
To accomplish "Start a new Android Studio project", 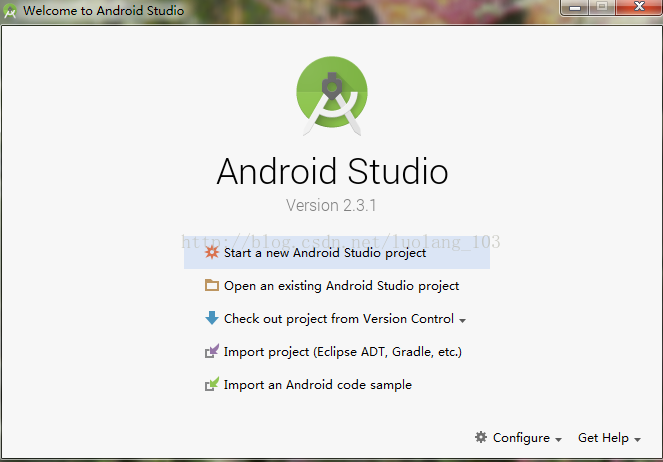I will 337,252.
